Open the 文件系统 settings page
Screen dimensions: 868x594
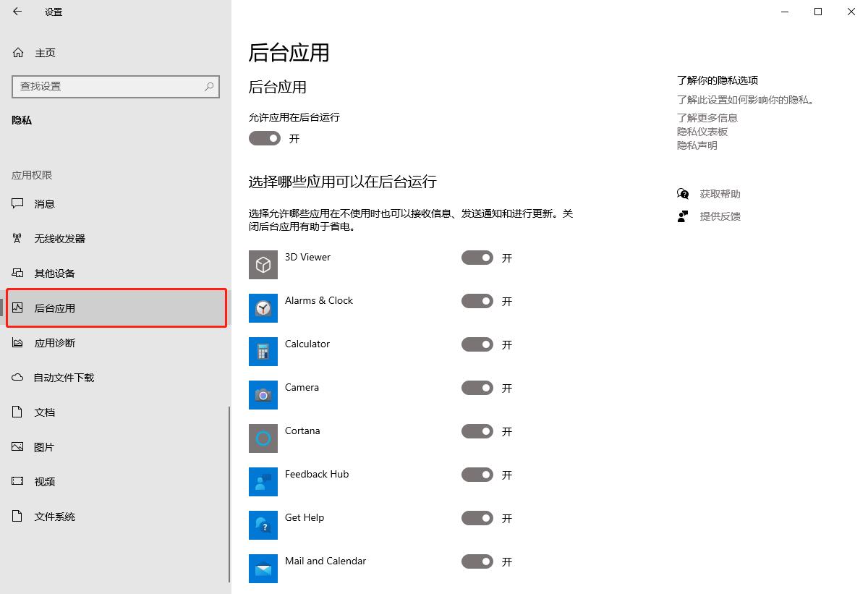pos(54,516)
